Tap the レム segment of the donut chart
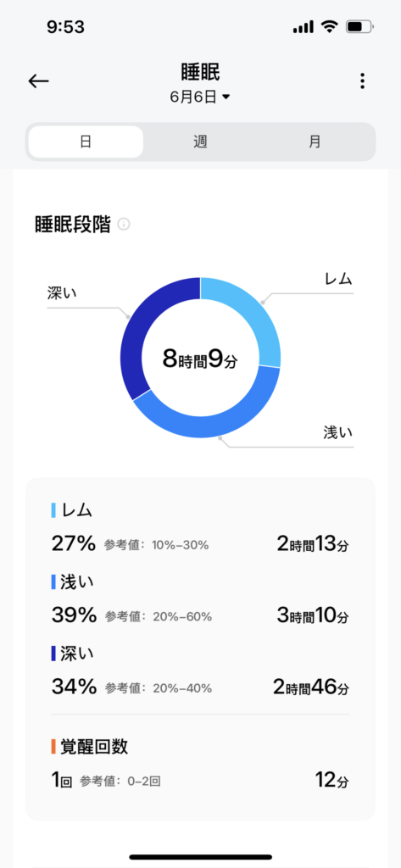Image resolution: width=401 pixels, height=868 pixels. coord(254,314)
